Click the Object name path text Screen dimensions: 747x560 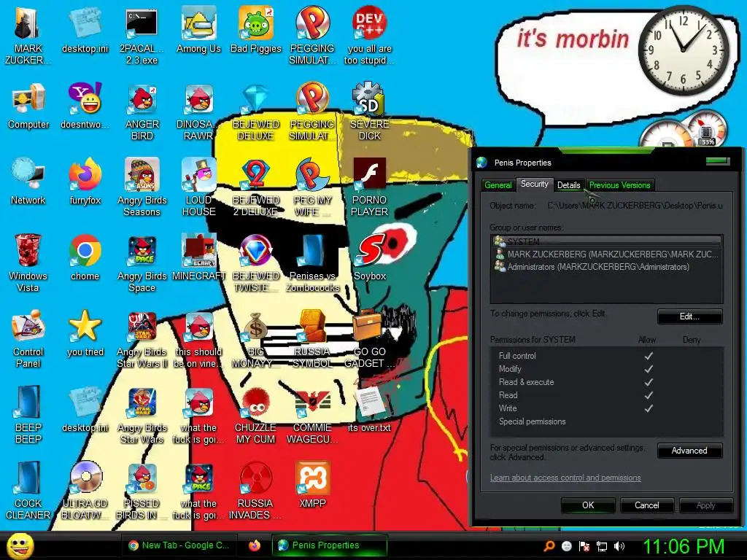pos(635,206)
